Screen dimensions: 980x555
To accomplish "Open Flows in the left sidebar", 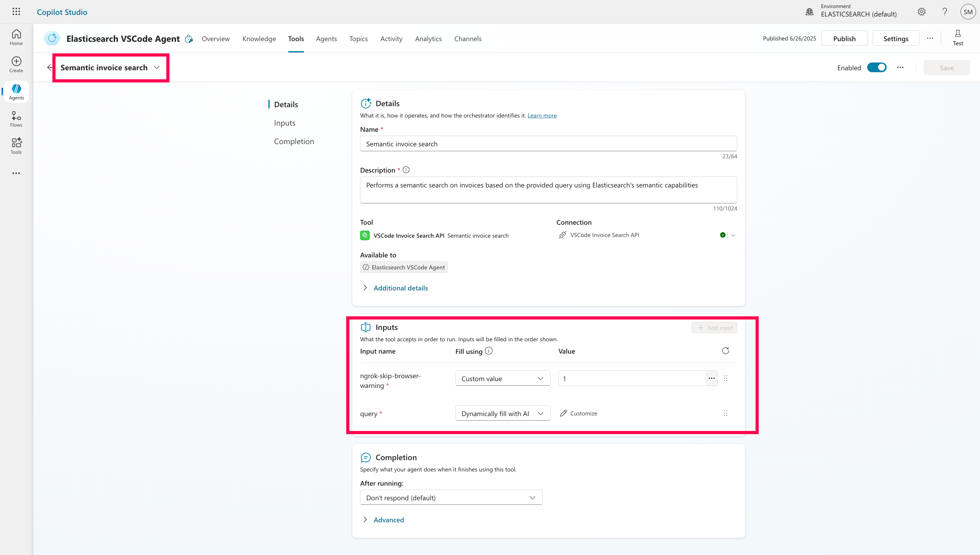I will click(x=16, y=119).
